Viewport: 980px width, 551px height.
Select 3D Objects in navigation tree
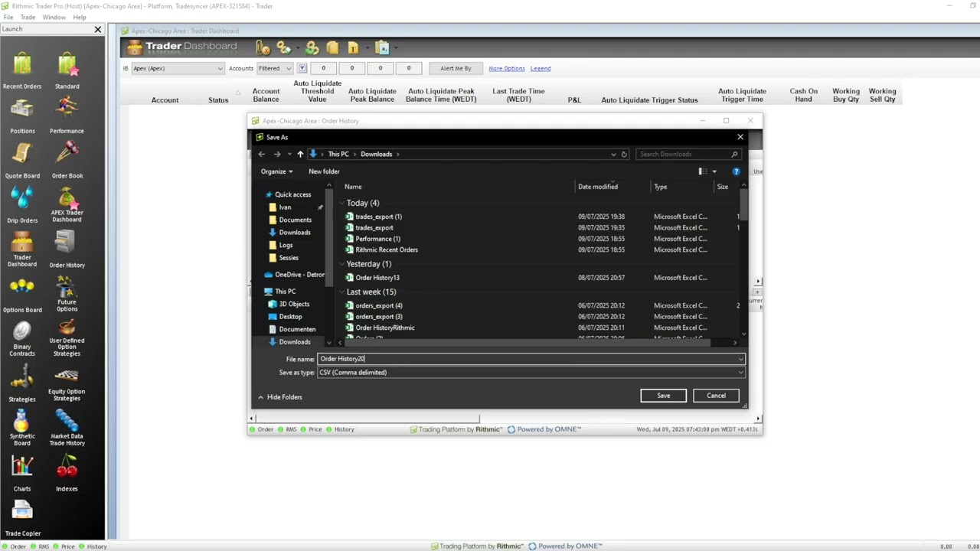coord(294,304)
